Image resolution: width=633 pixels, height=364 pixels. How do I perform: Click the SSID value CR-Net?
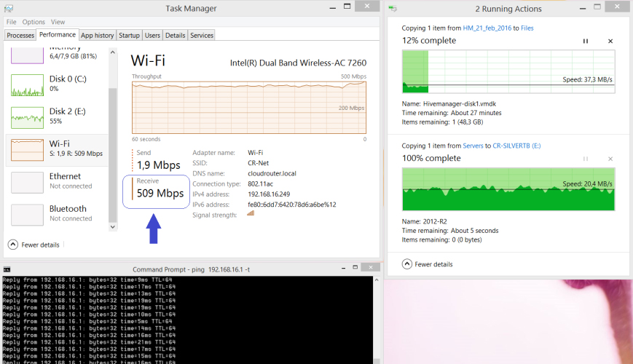pyautogui.click(x=259, y=163)
